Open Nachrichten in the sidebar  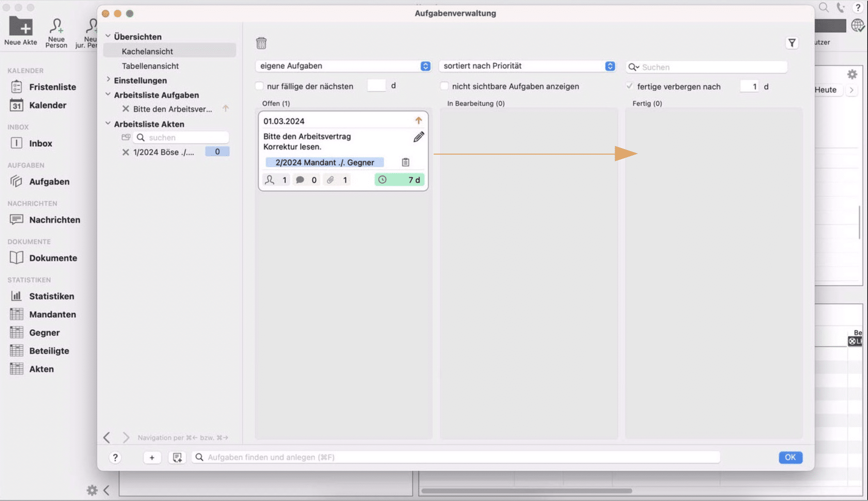(45, 219)
